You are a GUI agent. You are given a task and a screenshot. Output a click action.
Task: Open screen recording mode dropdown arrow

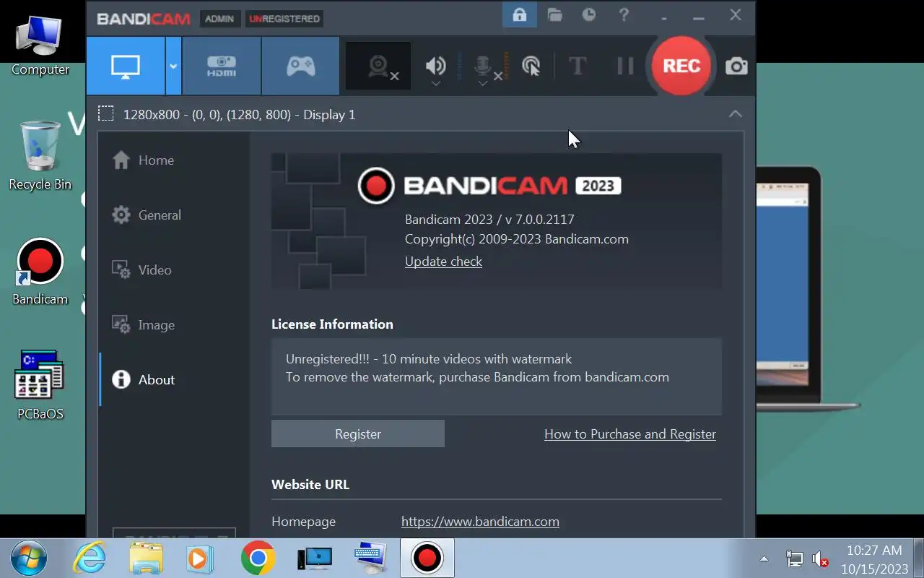173,66
